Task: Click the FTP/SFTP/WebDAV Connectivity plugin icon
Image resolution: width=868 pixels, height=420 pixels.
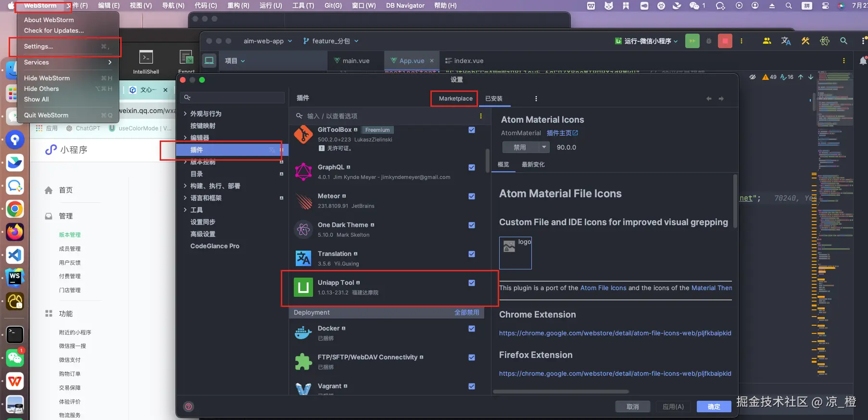Action: 303,362
